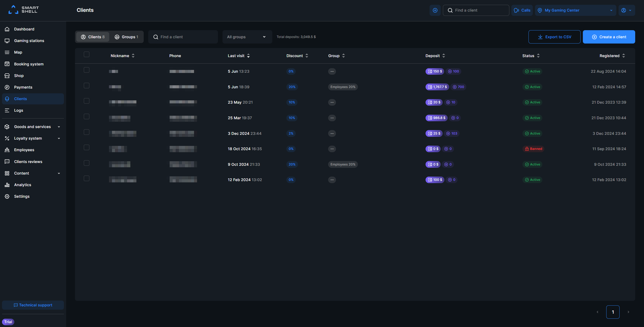Open Gaming stations in the sidebar
Image resolution: width=644 pixels, height=327 pixels.
tap(33, 41)
